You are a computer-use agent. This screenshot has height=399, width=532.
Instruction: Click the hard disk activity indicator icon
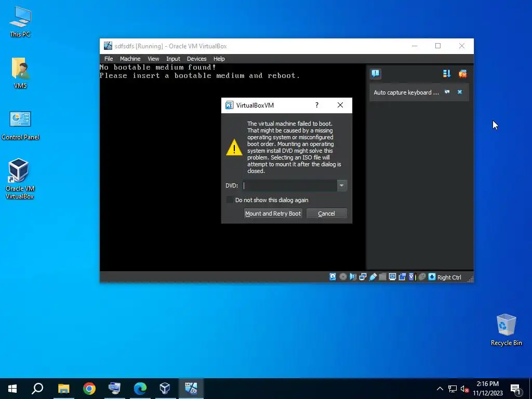[x=333, y=277]
